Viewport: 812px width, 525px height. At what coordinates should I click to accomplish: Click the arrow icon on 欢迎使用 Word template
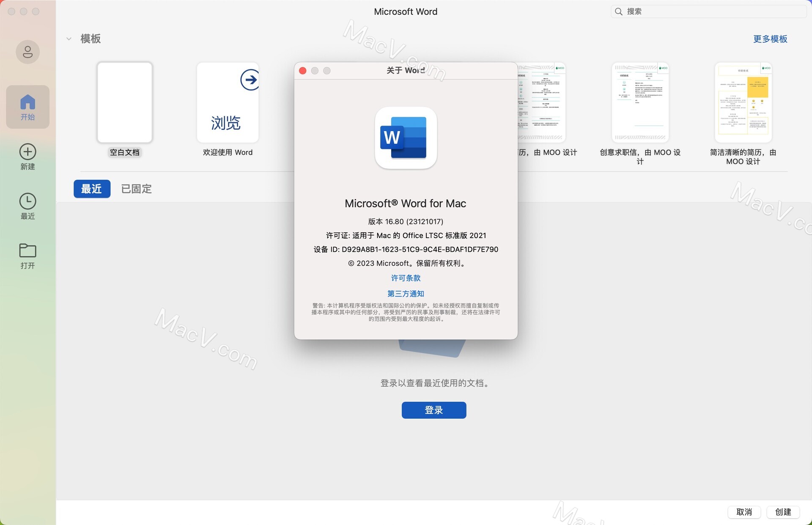(250, 80)
